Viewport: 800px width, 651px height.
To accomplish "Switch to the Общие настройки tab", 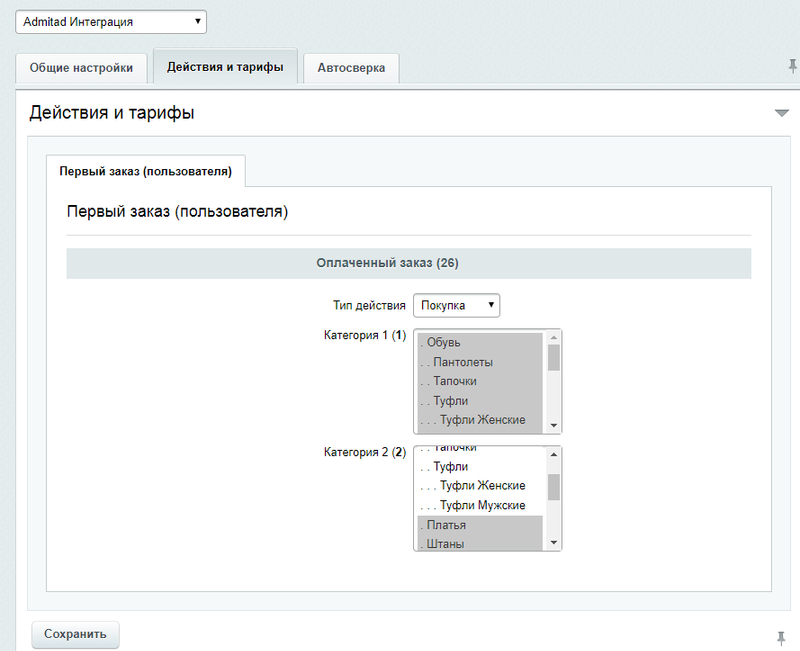I will (81, 68).
